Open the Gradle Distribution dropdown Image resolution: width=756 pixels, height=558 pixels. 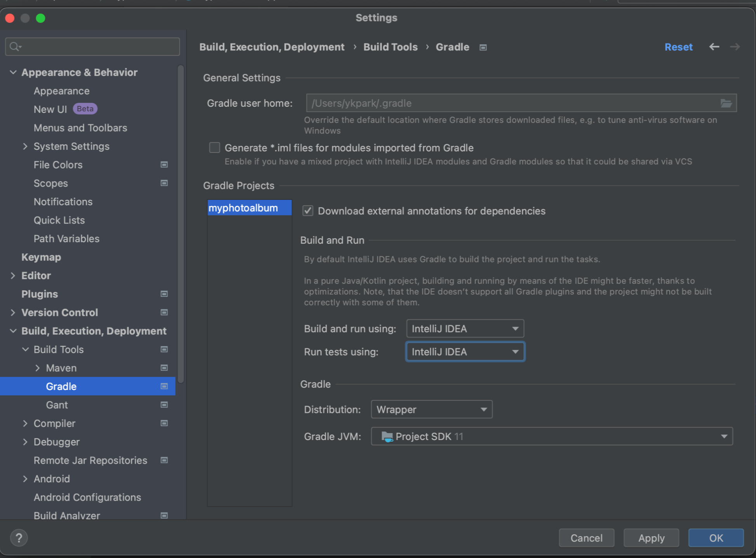pos(431,409)
